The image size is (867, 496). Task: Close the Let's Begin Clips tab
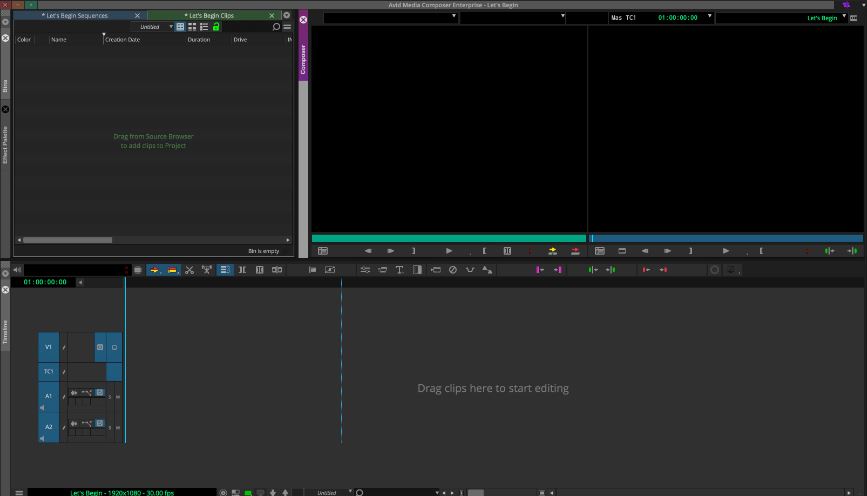point(271,15)
